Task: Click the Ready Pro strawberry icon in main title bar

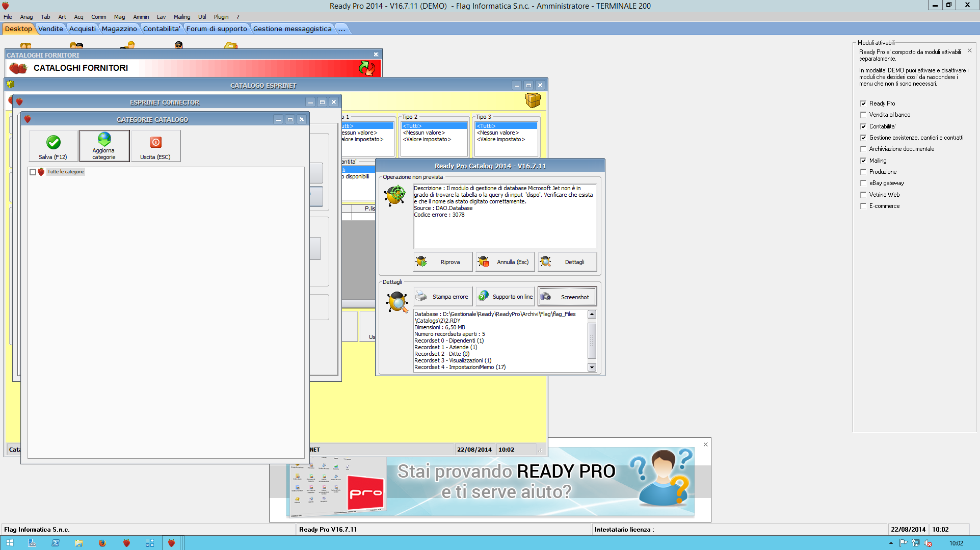Action: click(x=5, y=6)
